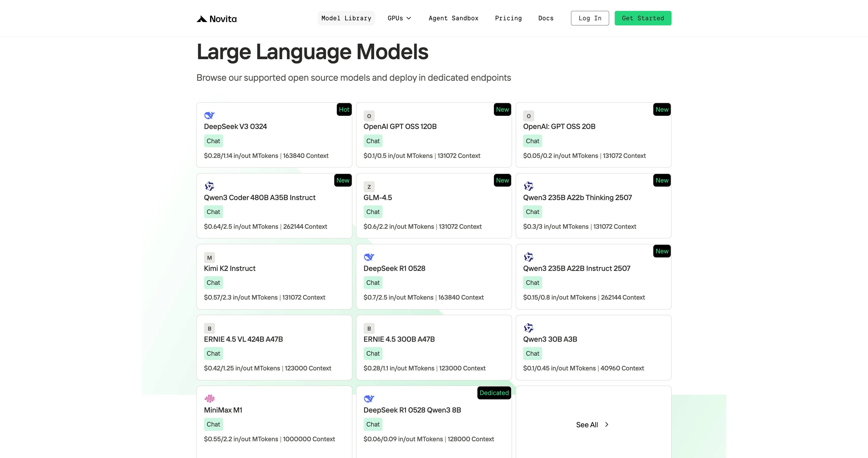This screenshot has height=458, width=868.
Task: Click the New badge on Qwen3 235B A22B Instruct 2507
Action: coord(662,251)
